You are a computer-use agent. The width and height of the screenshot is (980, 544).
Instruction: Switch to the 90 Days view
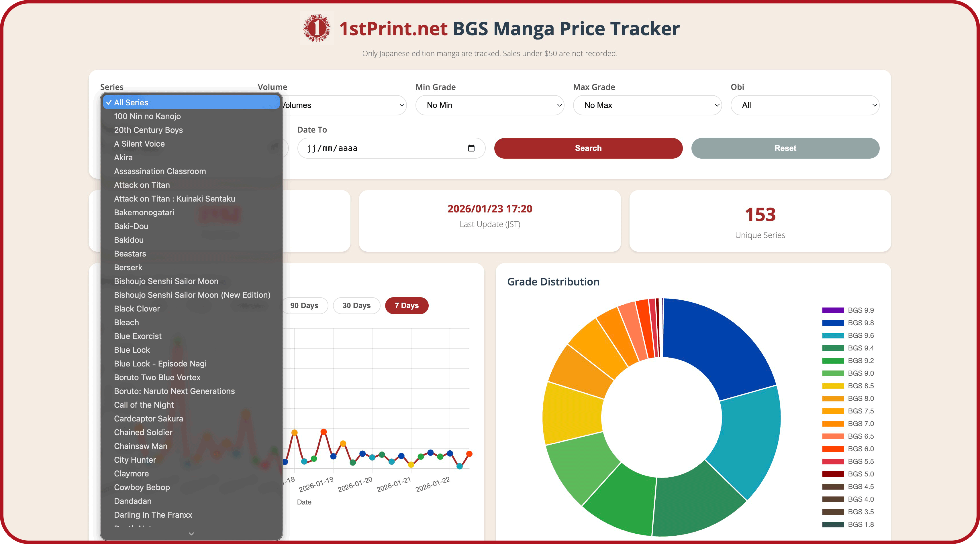coord(305,306)
